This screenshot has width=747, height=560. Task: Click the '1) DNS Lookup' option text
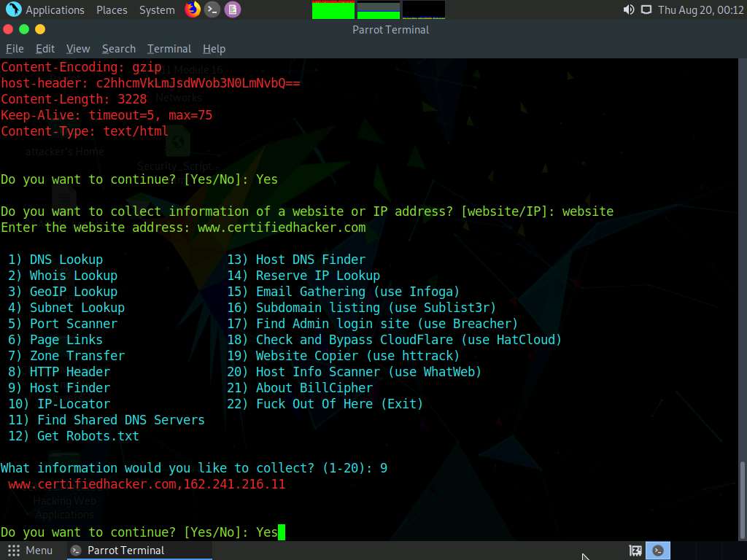[55, 260]
